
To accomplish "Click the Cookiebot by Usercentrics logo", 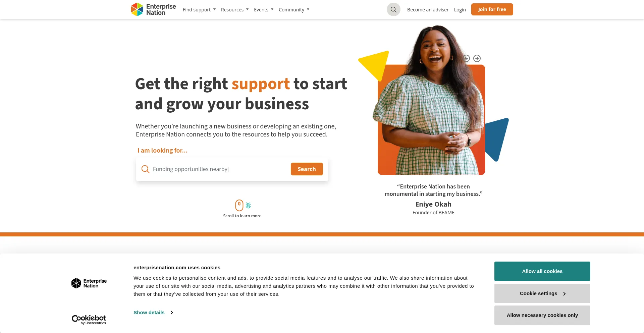I will [89, 320].
